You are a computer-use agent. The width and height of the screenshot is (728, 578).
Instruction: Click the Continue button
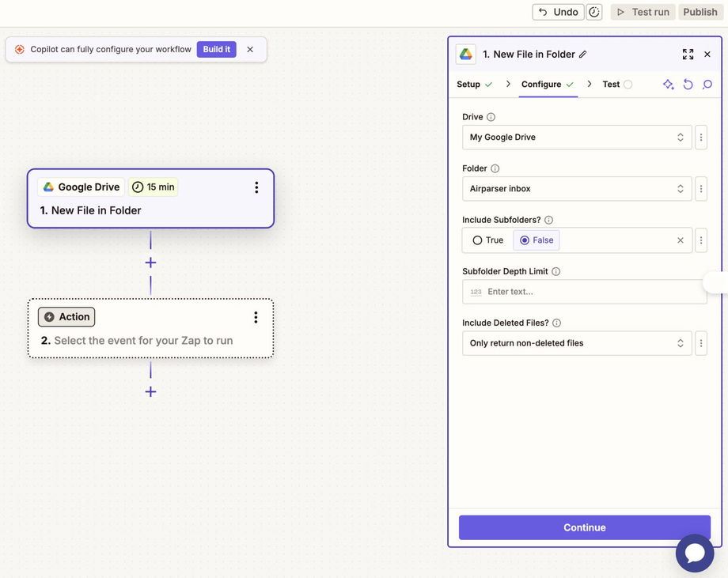(x=585, y=527)
